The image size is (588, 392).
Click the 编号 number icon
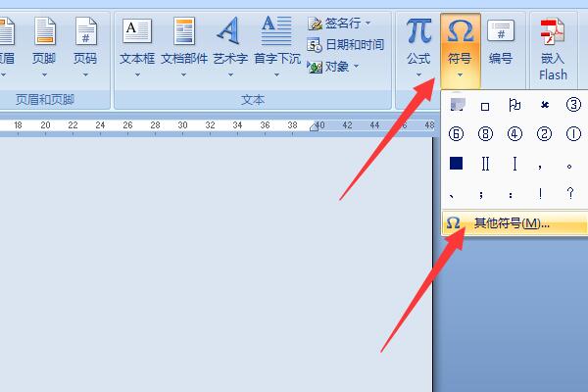pos(501,30)
